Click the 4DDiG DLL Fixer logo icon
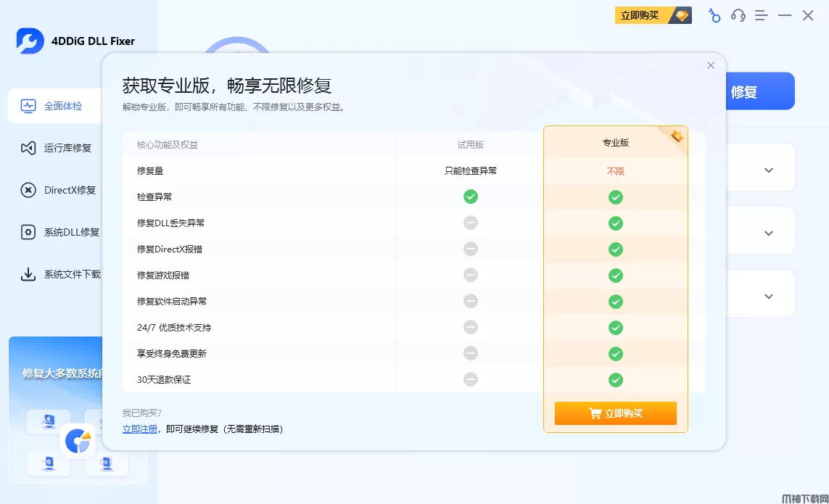 [x=30, y=41]
